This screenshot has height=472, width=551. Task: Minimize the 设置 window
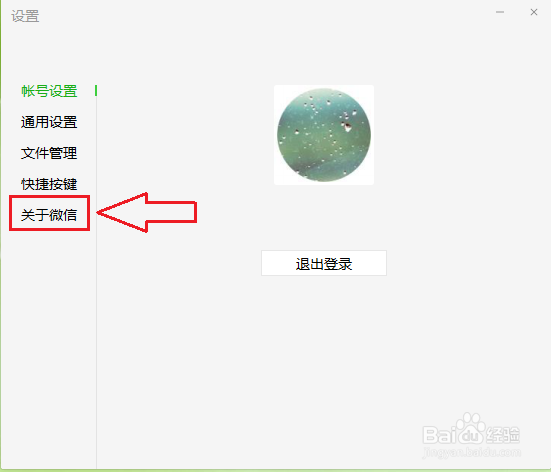(500, 12)
